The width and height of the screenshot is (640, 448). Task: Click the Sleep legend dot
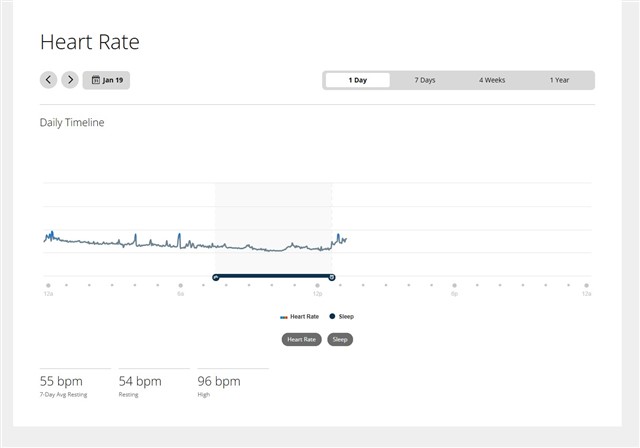click(332, 317)
